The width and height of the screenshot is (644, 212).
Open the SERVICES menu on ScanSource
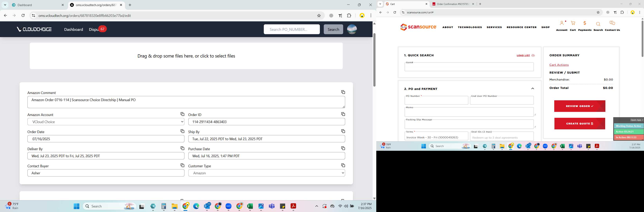click(494, 27)
